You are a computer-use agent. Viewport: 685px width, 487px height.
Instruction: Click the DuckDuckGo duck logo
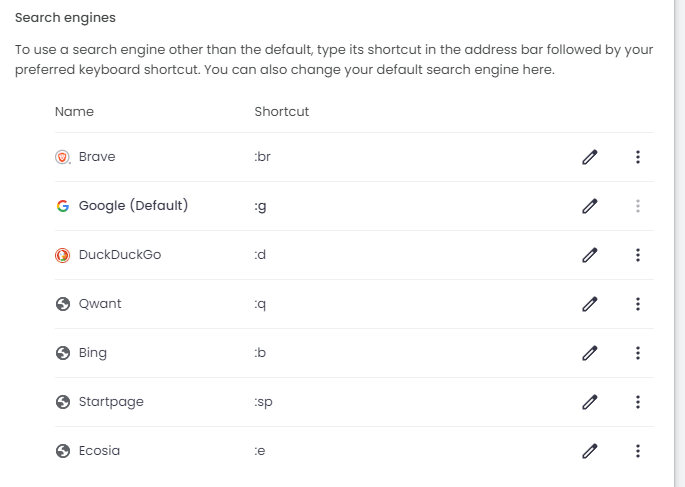pyautogui.click(x=63, y=255)
